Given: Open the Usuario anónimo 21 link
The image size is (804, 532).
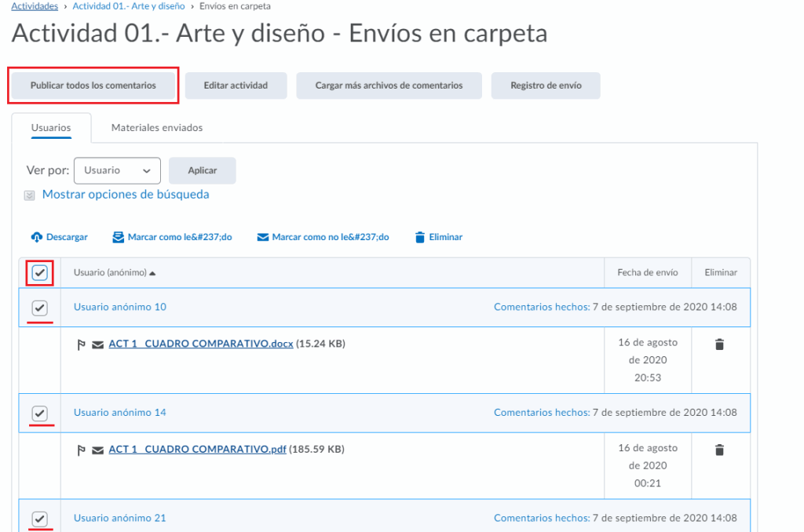Looking at the screenshot, I should tap(119, 518).
